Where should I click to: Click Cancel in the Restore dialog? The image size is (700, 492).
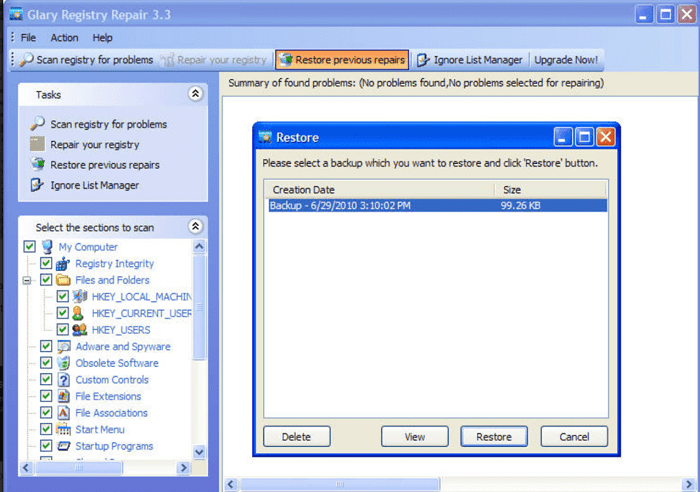point(574,437)
